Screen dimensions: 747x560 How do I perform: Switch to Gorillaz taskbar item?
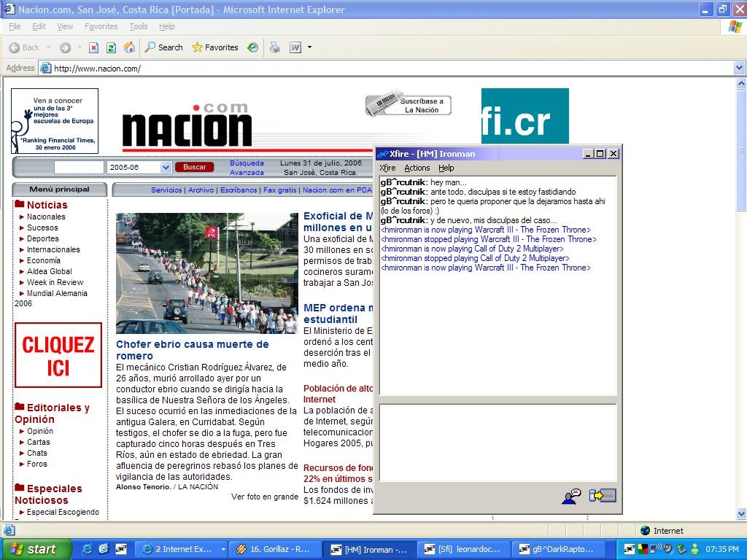coord(275,549)
